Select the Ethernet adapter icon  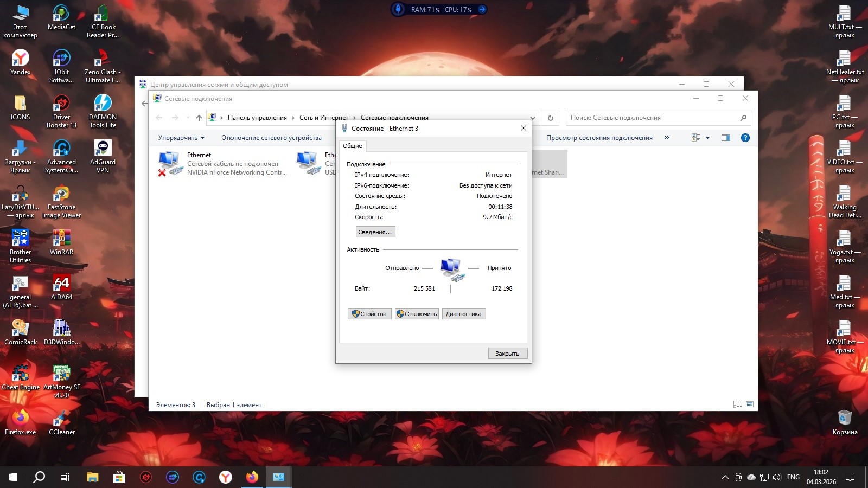(170, 163)
